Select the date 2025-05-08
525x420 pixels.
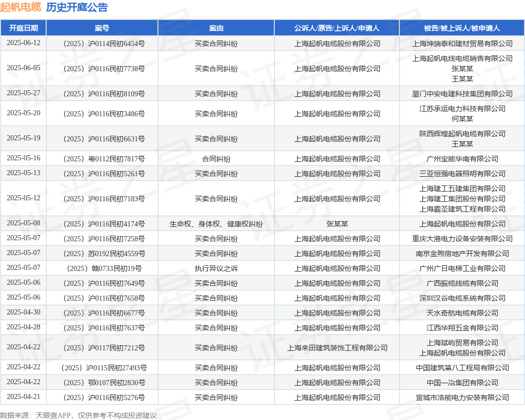24,223
